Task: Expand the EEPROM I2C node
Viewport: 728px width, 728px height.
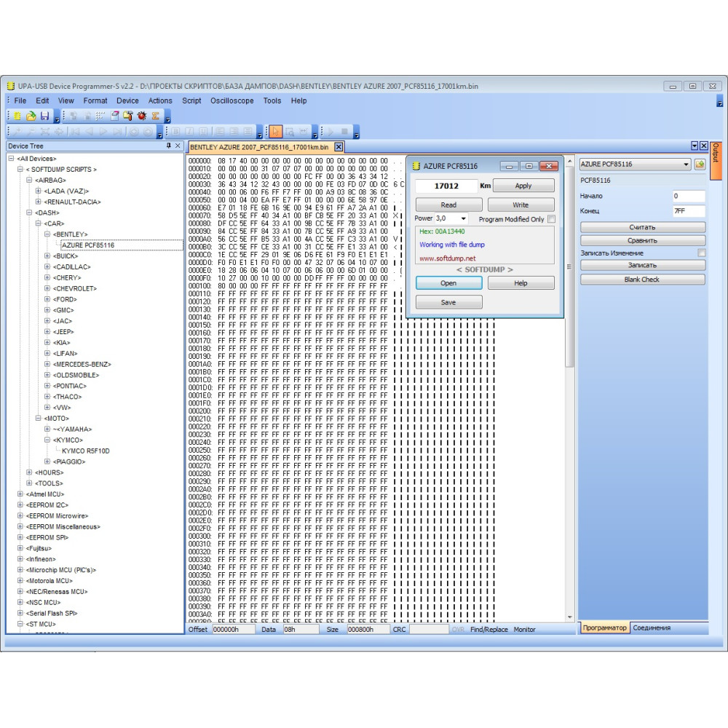Action: pos(20,505)
